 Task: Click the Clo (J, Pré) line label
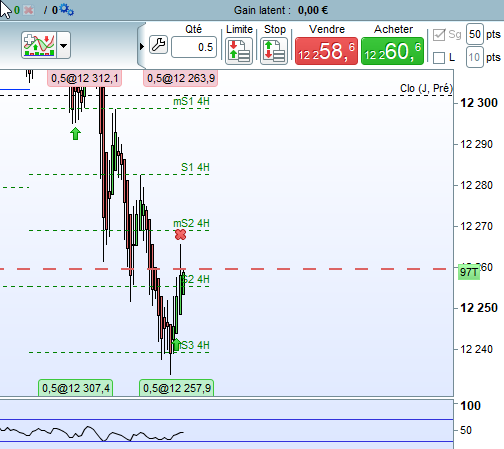[426, 88]
